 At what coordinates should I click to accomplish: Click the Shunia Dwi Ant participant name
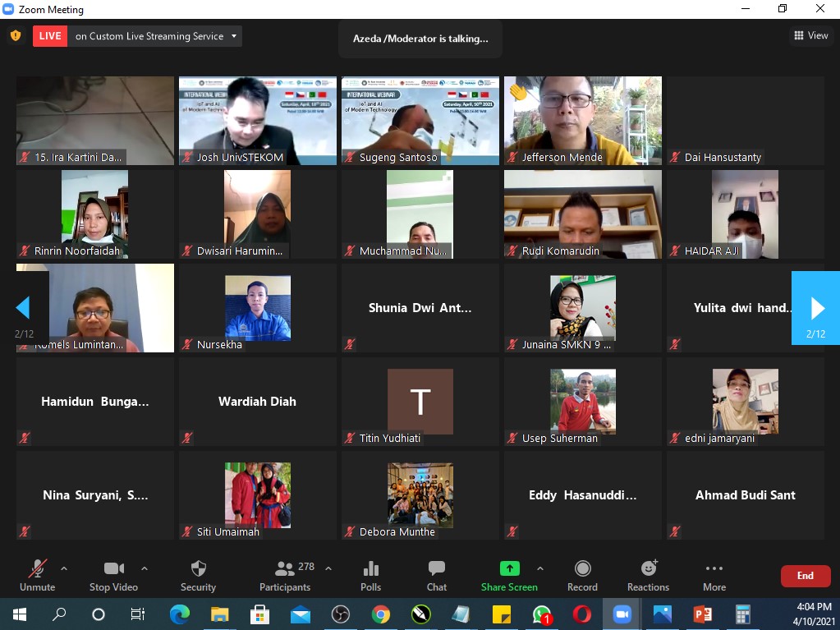[x=420, y=307]
